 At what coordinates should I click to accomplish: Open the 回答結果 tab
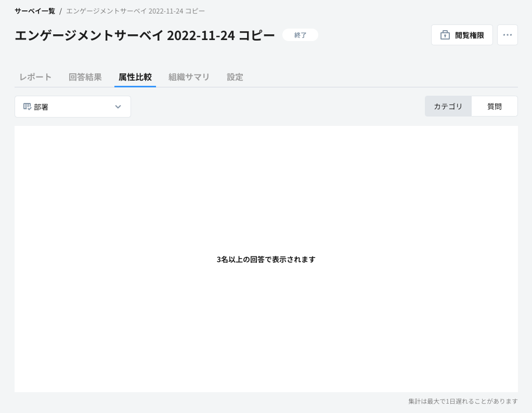[x=85, y=77]
